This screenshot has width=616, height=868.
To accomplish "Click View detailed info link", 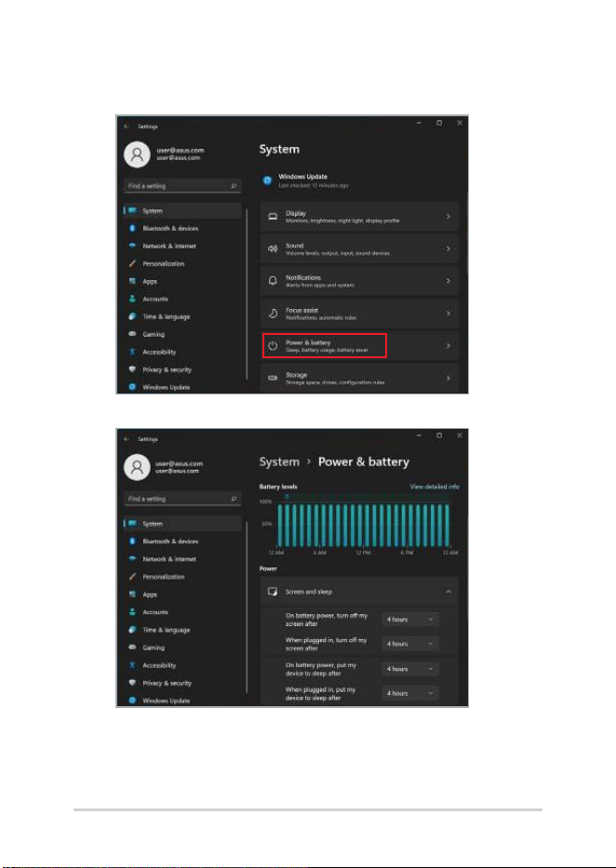I will point(435,487).
